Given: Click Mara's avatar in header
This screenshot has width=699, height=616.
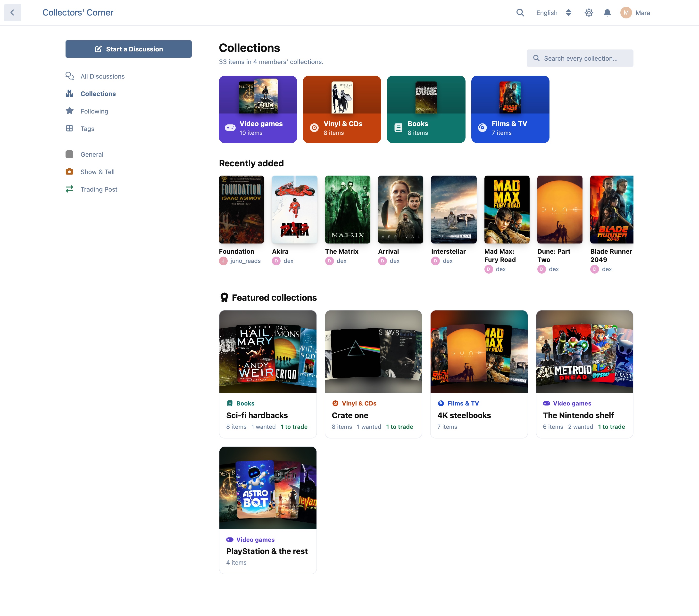Looking at the screenshot, I should pos(626,13).
